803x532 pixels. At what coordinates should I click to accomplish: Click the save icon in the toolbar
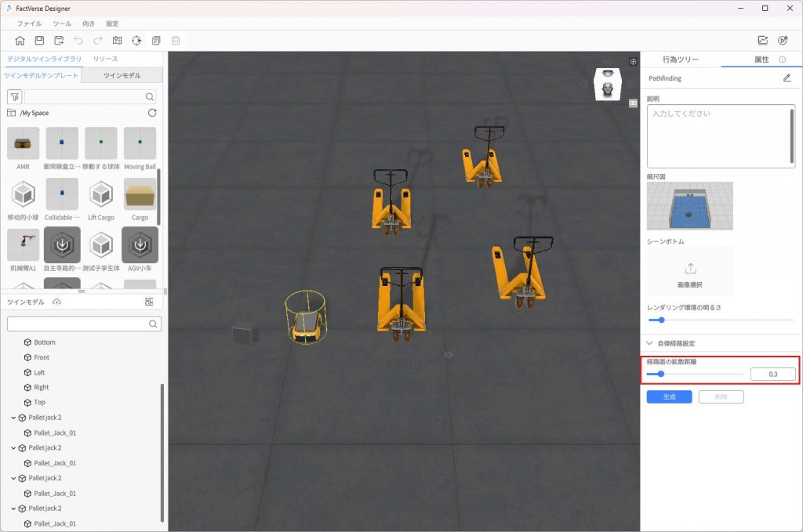click(39, 41)
